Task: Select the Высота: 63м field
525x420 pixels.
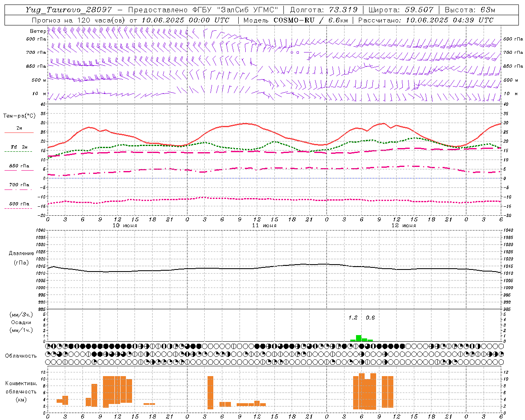Action: click(x=470, y=10)
